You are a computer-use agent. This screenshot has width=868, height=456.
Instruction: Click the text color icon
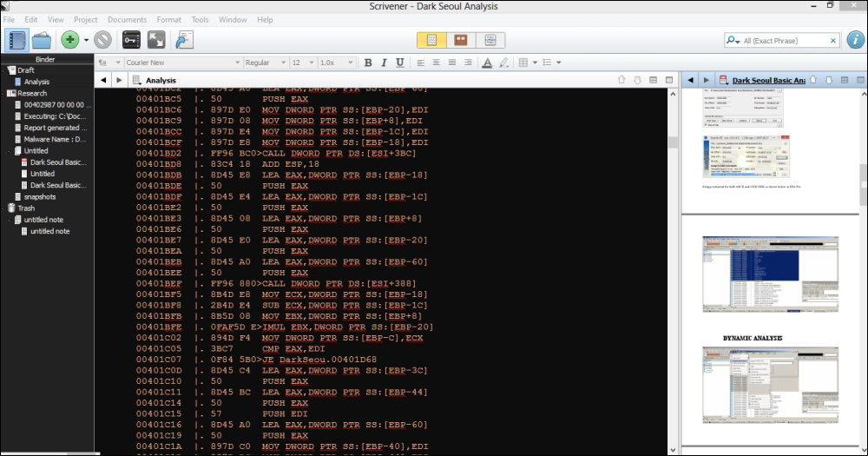[x=487, y=63]
